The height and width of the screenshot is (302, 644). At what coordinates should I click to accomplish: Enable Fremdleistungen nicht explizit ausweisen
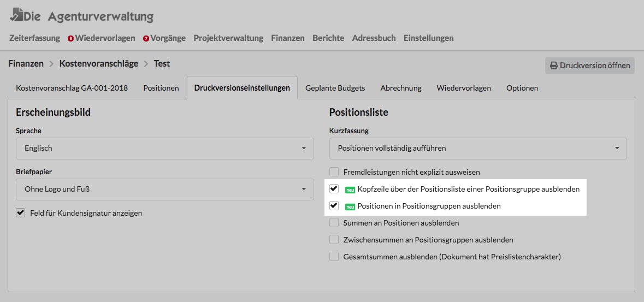click(x=334, y=171)
